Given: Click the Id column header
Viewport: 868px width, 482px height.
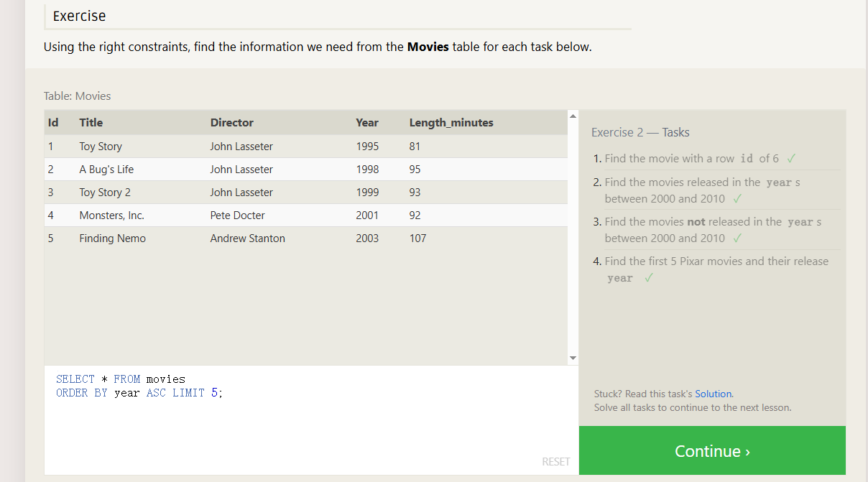Looking at the screenshot, I should coord(53,123).
